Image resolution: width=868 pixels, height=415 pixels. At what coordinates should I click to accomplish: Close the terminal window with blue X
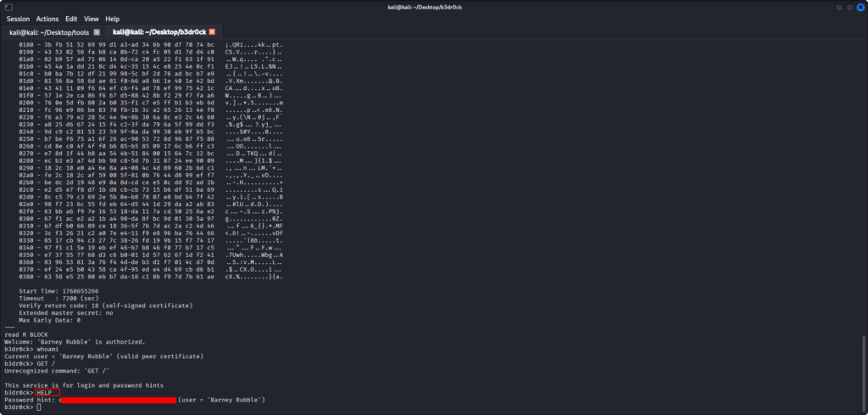(x=860, y=6)
